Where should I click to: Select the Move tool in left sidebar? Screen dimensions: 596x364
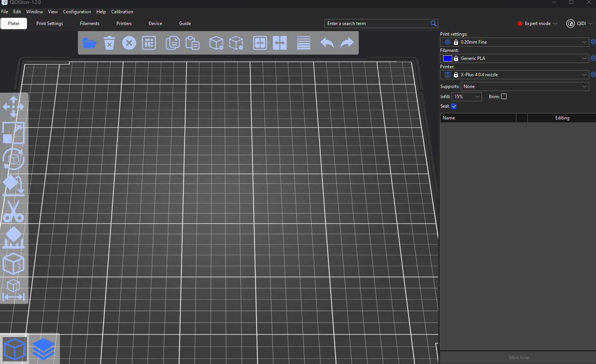point(14,107)
